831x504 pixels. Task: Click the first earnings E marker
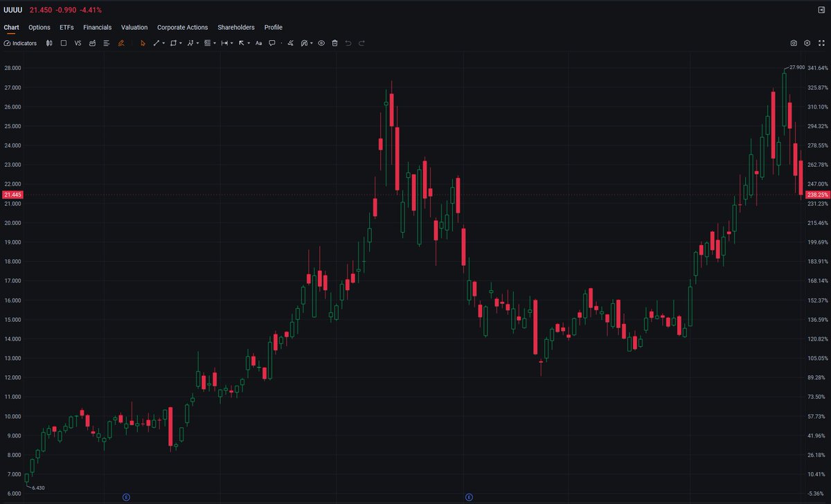coord(126,496)
